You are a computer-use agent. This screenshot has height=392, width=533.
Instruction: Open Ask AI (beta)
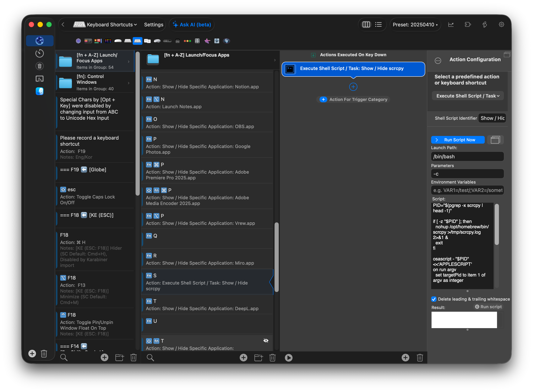[x=192, y=24]
